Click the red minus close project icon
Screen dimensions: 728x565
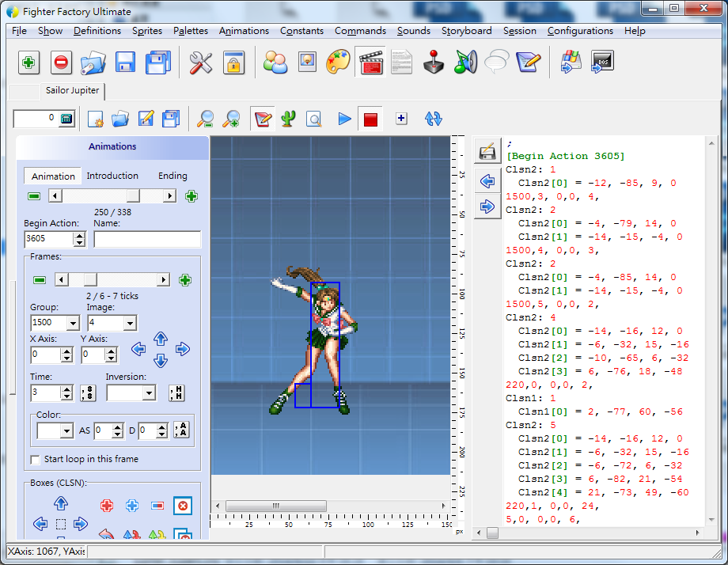click(61, 63)
